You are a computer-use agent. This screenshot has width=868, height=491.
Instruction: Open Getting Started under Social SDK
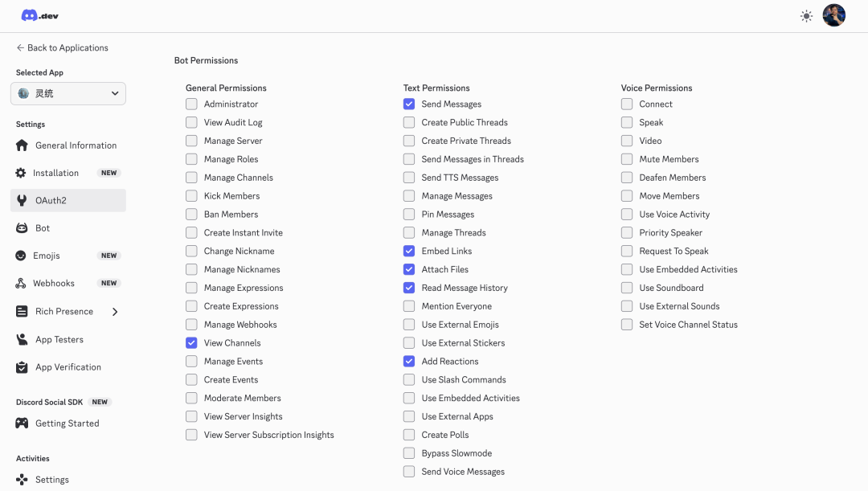pyautogui.click(x=68, y=423)
